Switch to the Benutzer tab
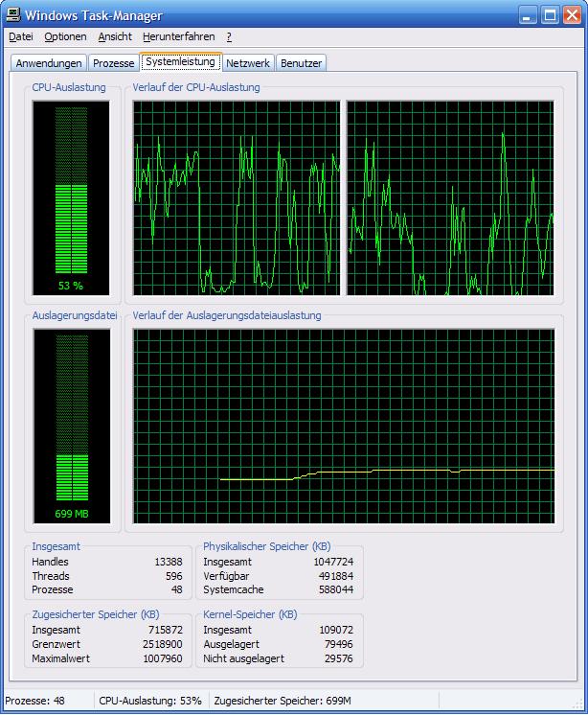This screenshot has width=588, height=715. (301, 63)
